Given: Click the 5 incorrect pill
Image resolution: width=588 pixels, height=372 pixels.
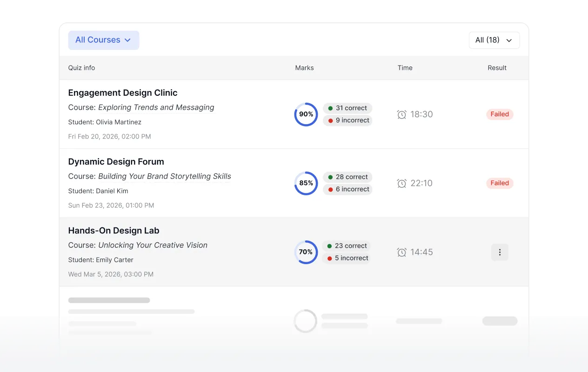Looking at the screenshot, I should pos(347,258).
